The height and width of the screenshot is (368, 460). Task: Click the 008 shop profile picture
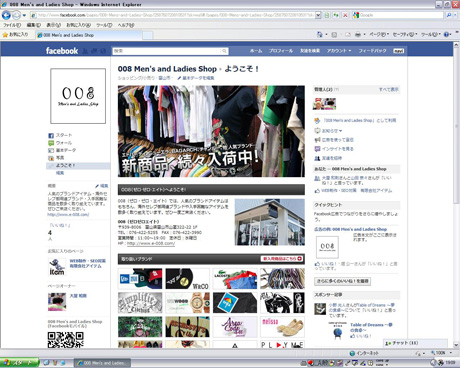78,96
